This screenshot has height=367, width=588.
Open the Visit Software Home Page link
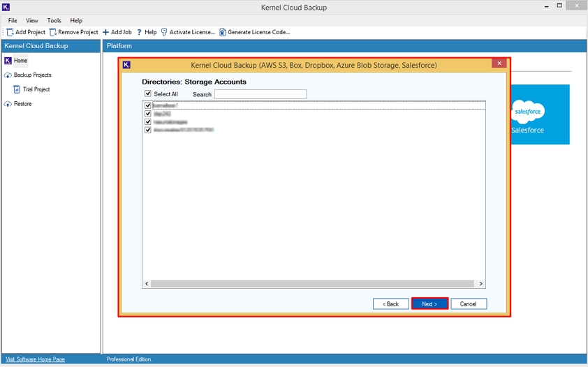[x=35, y=359]
